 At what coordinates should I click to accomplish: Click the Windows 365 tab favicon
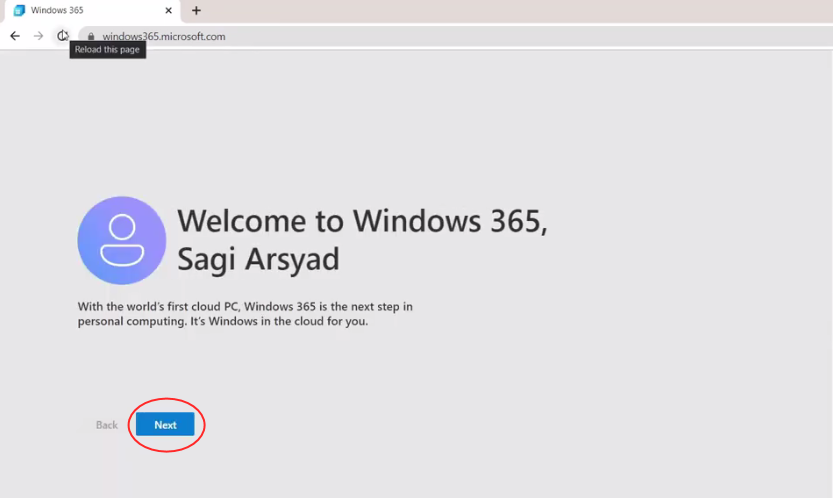click(x=19, y=11)
